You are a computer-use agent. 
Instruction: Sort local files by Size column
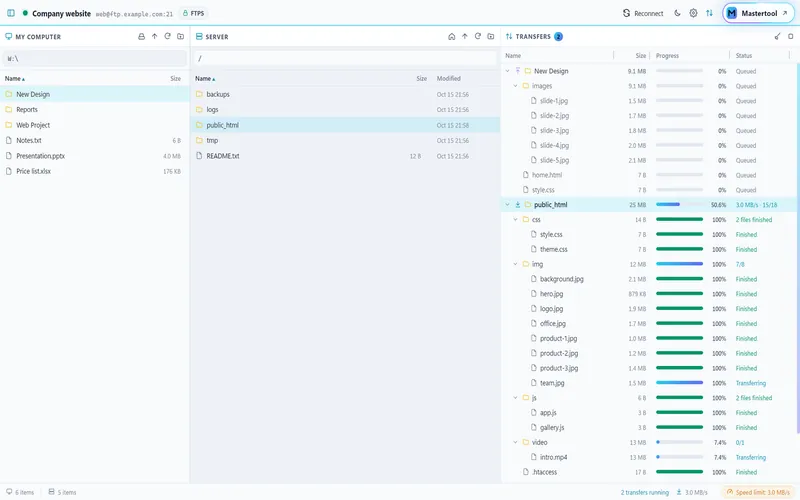pyautogui.click(x=176, y=79)
